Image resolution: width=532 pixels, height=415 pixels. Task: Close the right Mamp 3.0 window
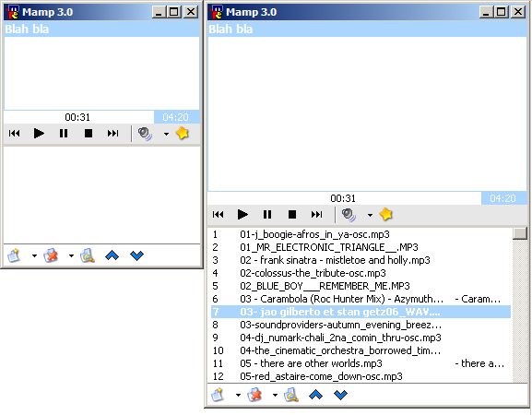[518, 12]
